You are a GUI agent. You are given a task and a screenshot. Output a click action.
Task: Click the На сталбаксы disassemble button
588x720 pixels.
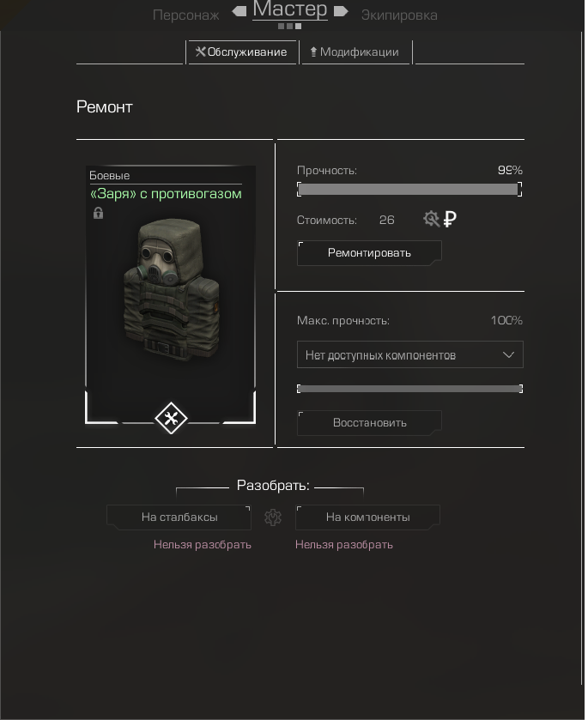click(x=179, y=517)
